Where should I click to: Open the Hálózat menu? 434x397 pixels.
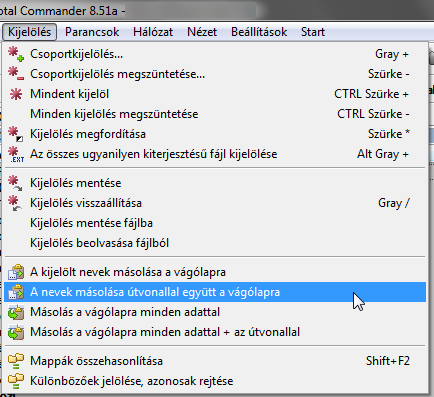pyautogui.click(x=153, y=32)
